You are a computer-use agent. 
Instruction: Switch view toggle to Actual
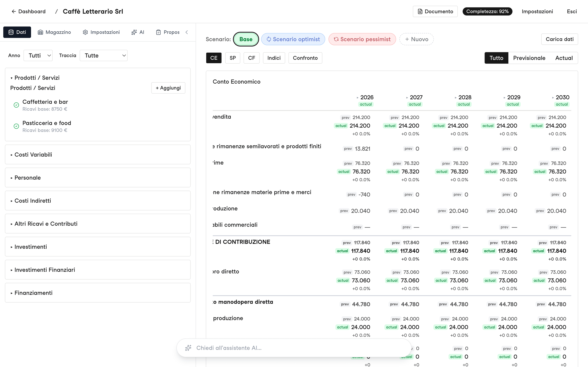click(x=564, y=58)
